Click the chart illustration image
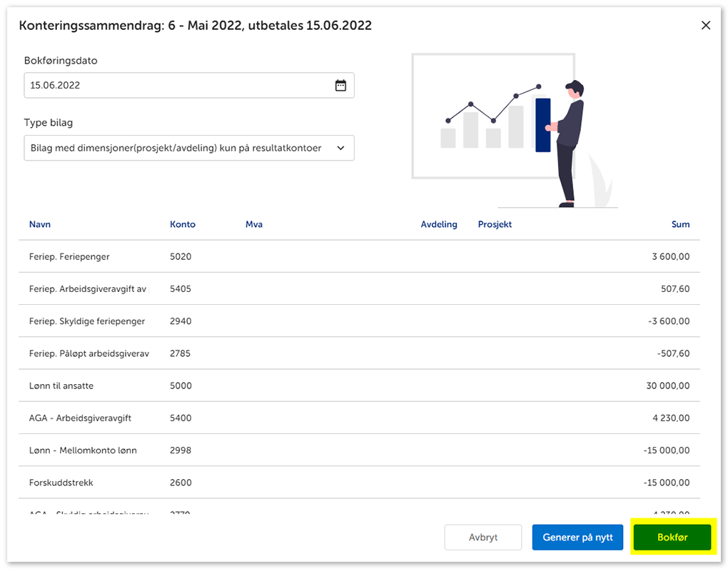Image resolution: width=728 pixels, height=569 pixels. [510, 130]
